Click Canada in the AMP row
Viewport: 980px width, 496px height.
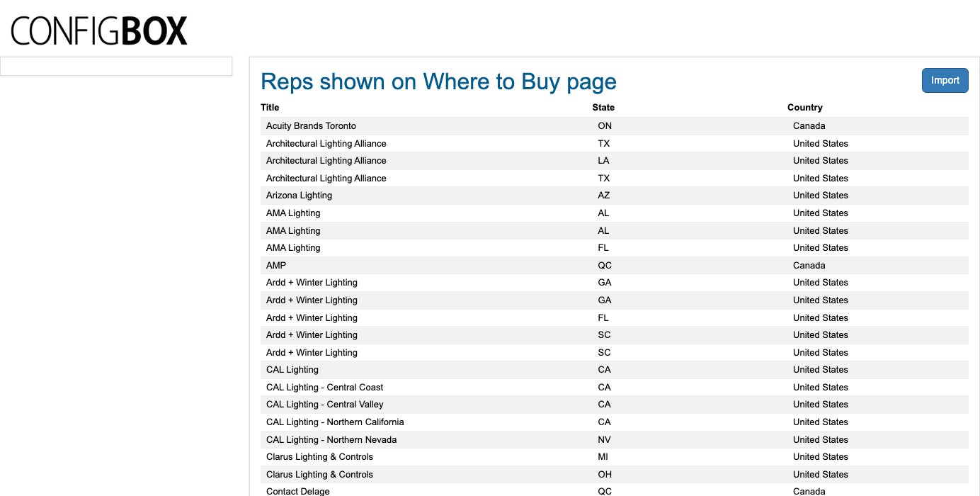click(809, 266)
